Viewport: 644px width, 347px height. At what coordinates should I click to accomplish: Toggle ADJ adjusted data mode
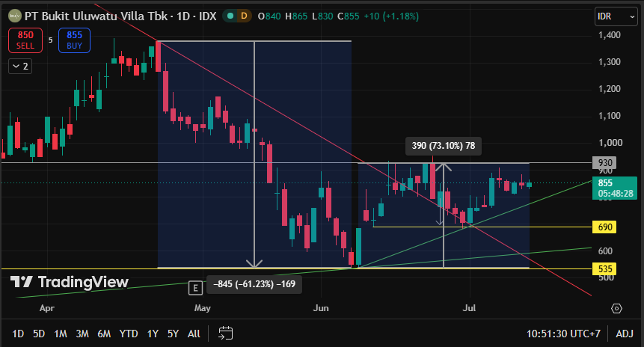point(625,334)
